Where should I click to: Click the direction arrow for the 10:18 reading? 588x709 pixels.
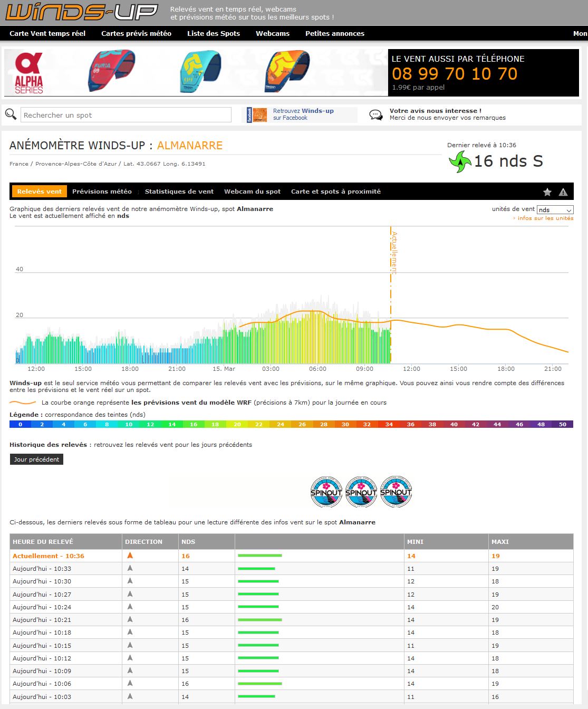coord(130,632)
